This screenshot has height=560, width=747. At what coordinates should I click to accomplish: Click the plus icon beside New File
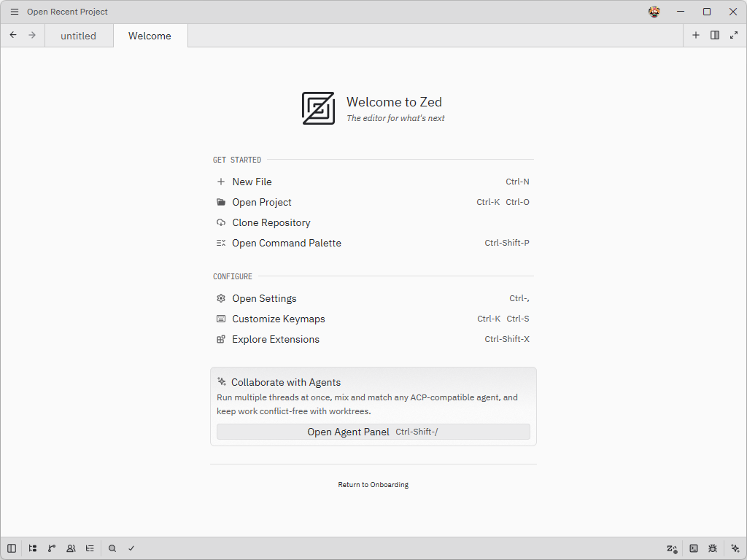coord(220,182)
